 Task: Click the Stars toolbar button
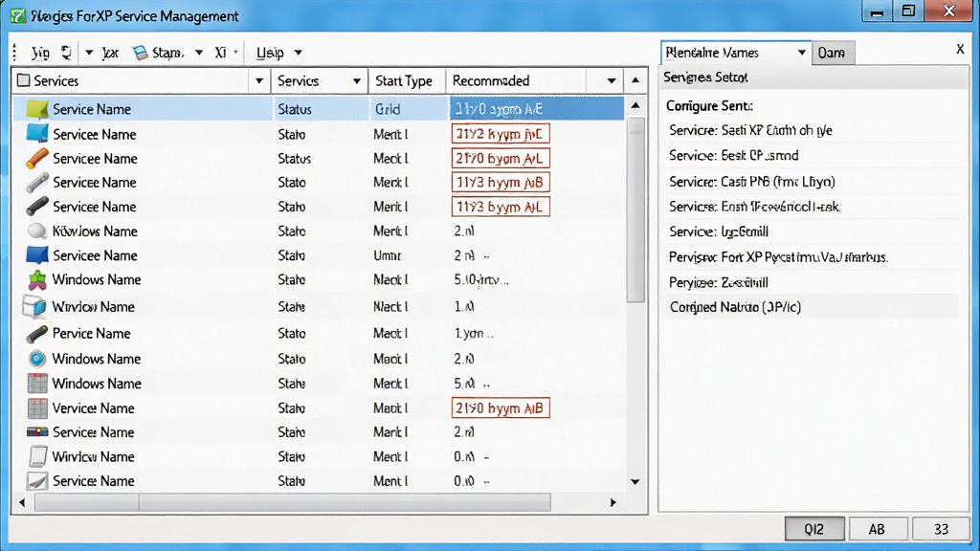pos(159,53)
